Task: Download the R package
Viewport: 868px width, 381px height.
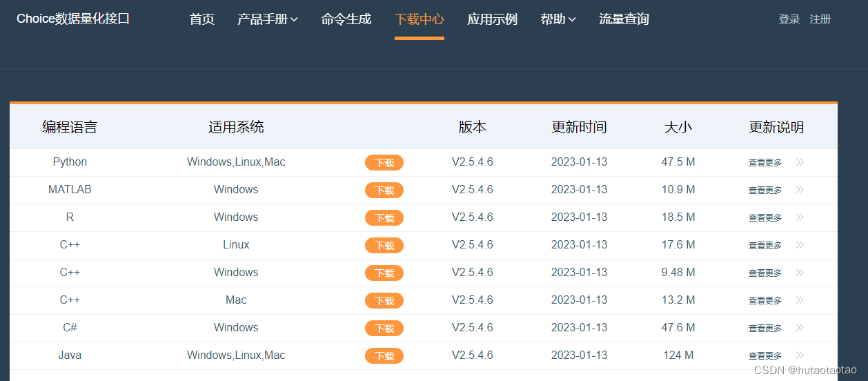Action: [x=384, y=218]
